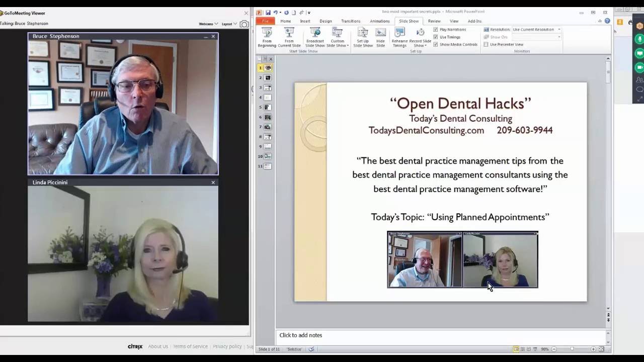Select slide 2 thumbnail
644x362 pixels.
click(x=268, y=78)
